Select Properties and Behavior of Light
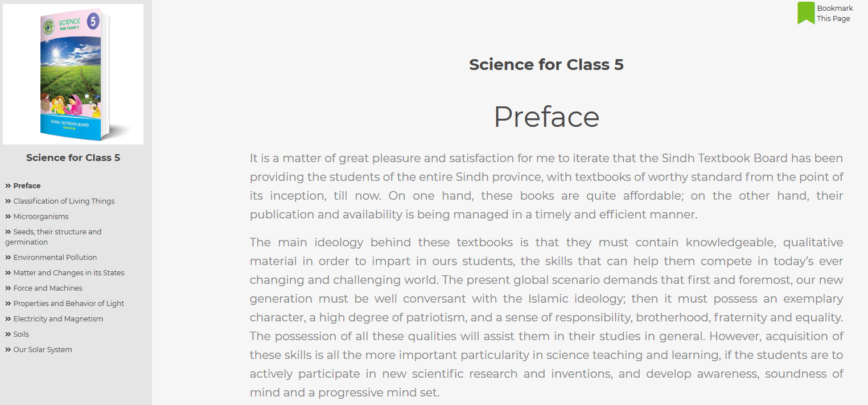868x405 pixels. click(69, 303)
